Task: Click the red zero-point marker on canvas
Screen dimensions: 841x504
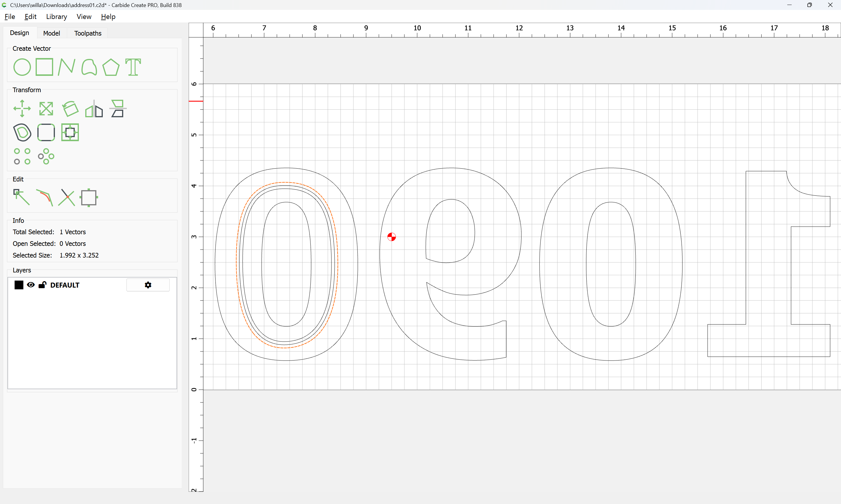Action: point(392,237)
